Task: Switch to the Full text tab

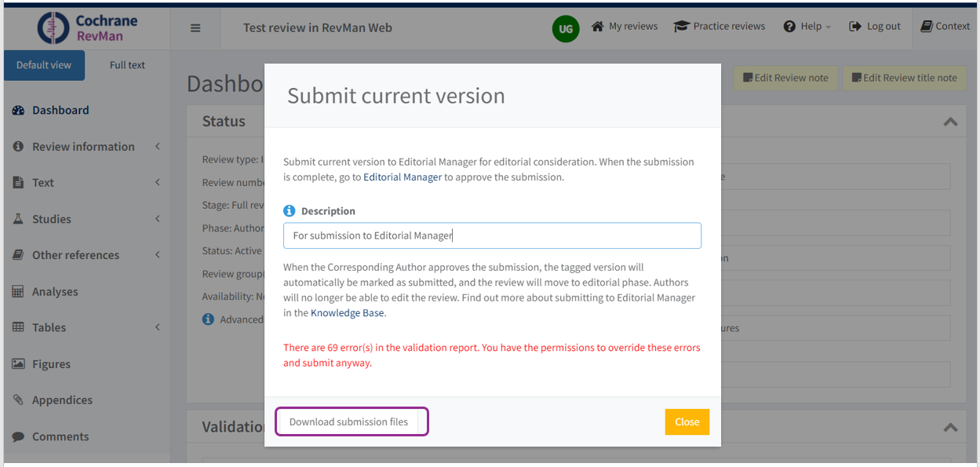Action: coord(126,64)
